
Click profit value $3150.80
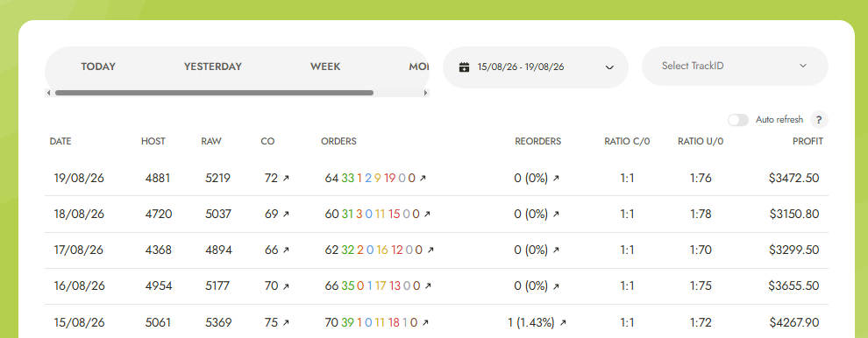pyautogui.click(x=793, y=214)
